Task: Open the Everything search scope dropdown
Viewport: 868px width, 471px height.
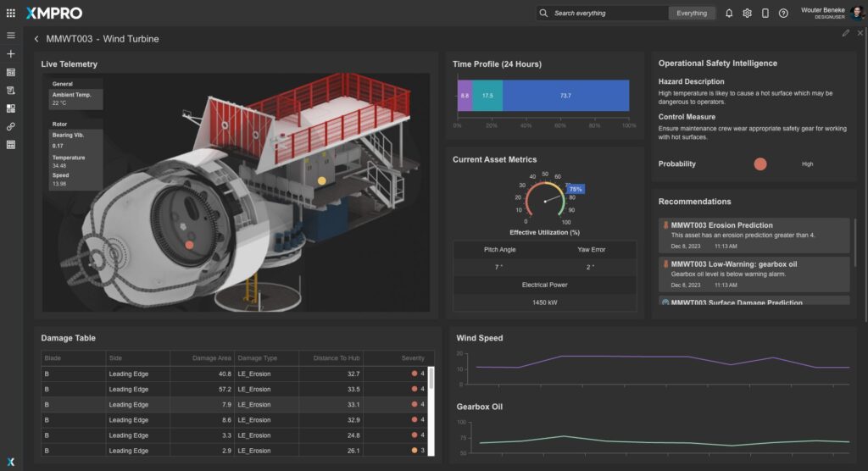Action: point(692,13)
